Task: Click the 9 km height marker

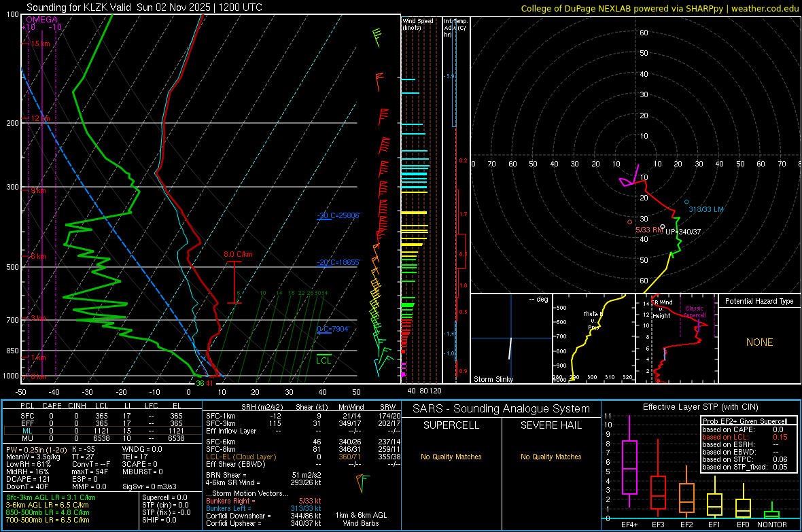Action: tap(38, 190)
